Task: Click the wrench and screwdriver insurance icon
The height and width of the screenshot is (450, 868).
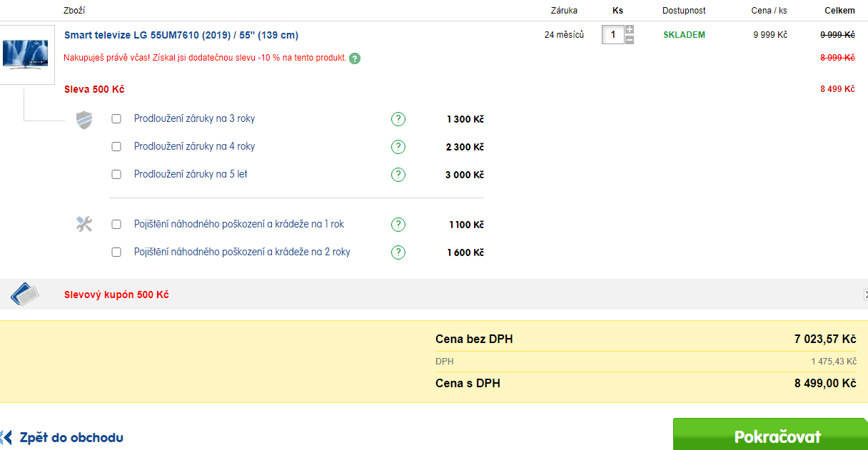Action: click(x=84, y=225)
